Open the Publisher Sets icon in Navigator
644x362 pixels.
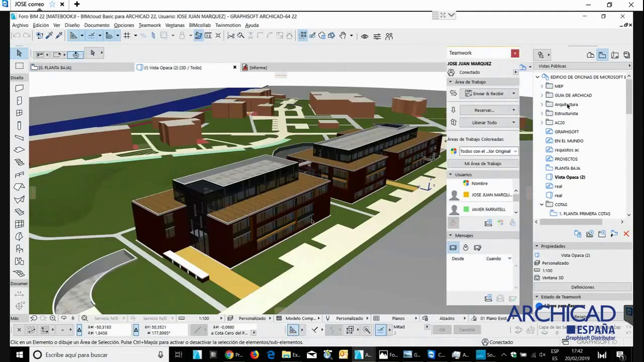click(x=626, y=55)
